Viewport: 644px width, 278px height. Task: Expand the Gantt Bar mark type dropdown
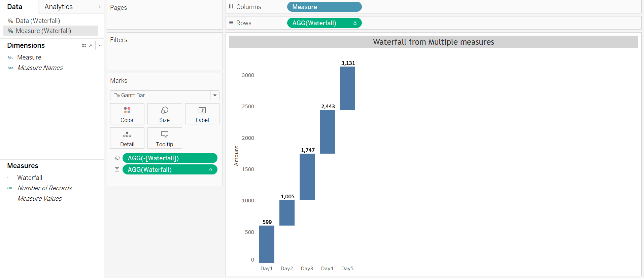click(215, 95)
